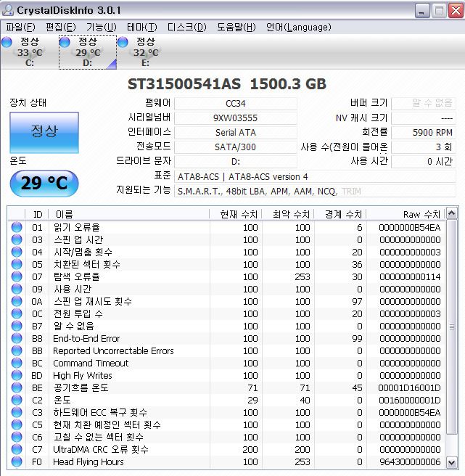Click the SMART list vertical scrollbar thumb
This screenshot has width=465, height=476.
[x=452, y=327]
